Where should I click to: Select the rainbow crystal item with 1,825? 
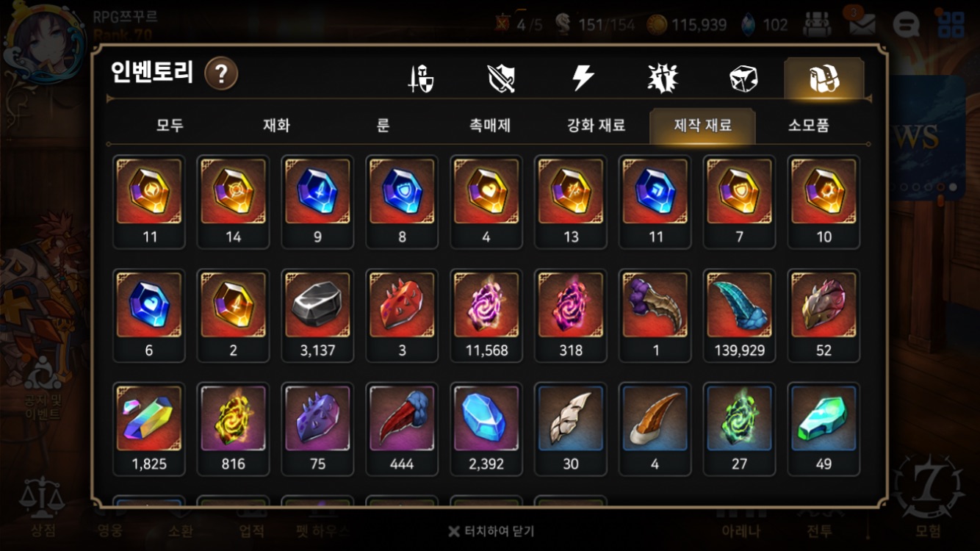pyautogui.click(x=148, y=429)
